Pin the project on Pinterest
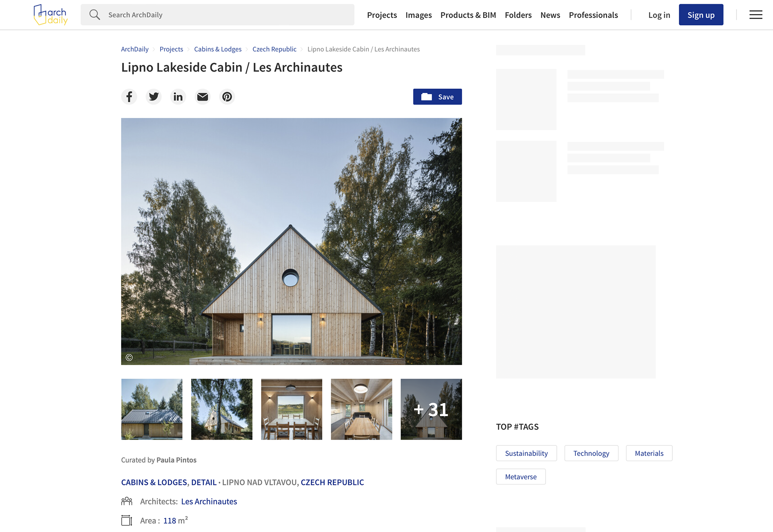 click(227, 97)
